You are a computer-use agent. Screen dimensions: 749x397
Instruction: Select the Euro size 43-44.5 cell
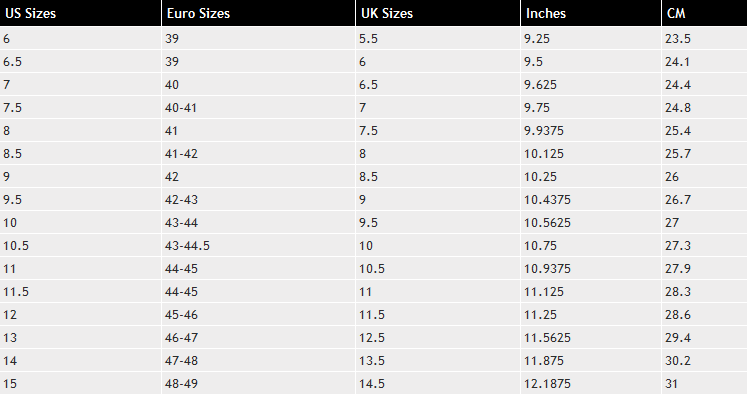point(258,246)
